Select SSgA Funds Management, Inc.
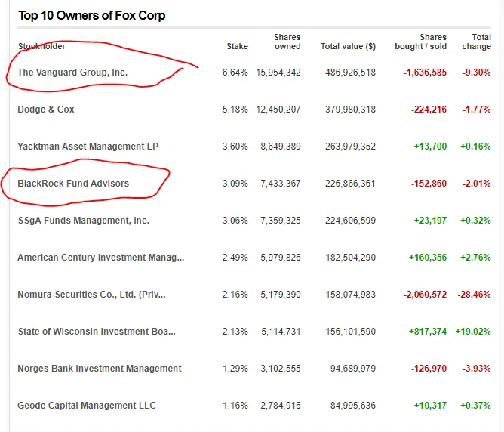504x432 pixels. coord(84,221)
